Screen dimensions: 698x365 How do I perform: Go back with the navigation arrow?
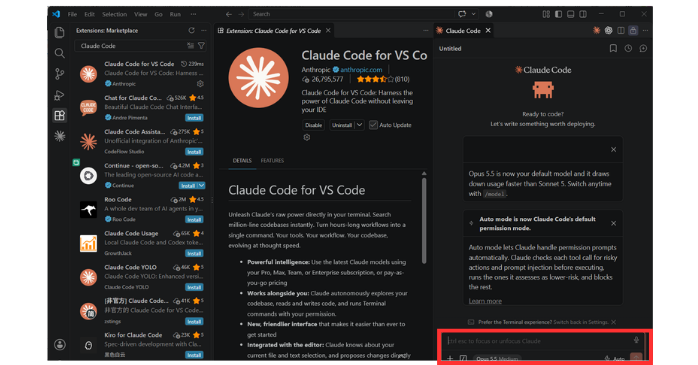[229, 14]
